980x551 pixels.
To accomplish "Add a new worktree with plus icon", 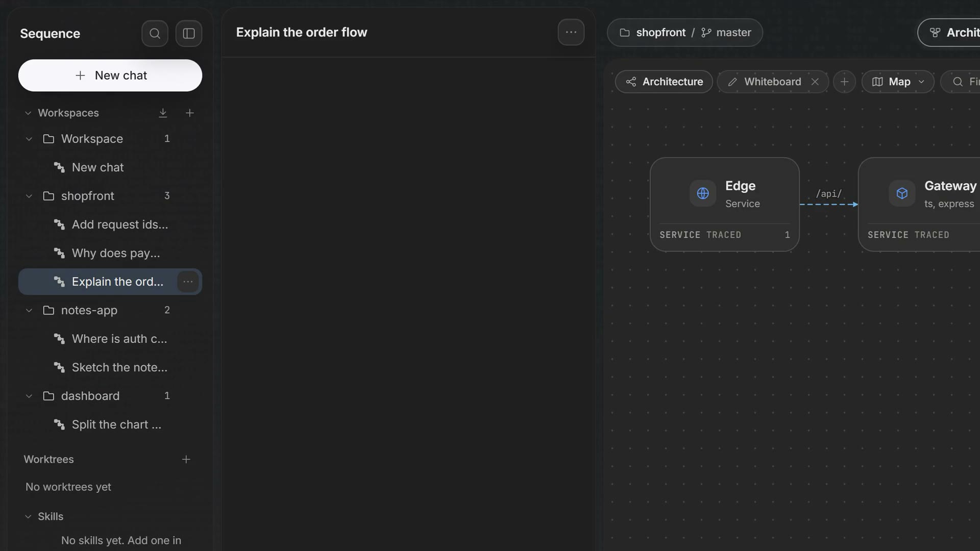I will [186, 459].
